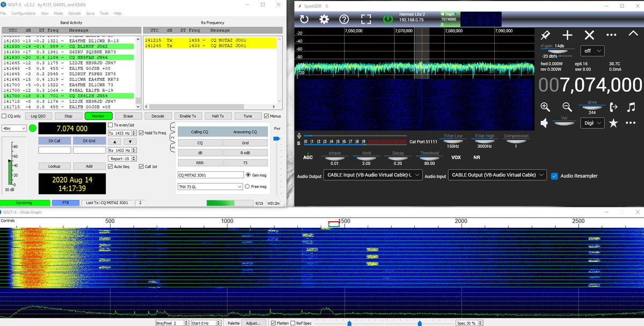Click the Halt Tx button

click(x=218, y=116)
